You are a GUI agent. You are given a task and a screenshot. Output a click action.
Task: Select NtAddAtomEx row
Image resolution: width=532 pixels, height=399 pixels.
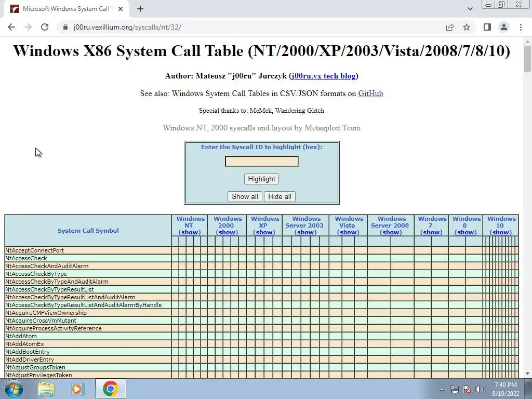pyautogui.click(x=262, y=344)
